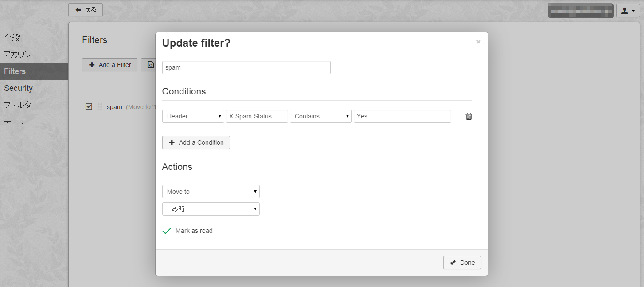Open the user account menu icon

click(628, 11)
